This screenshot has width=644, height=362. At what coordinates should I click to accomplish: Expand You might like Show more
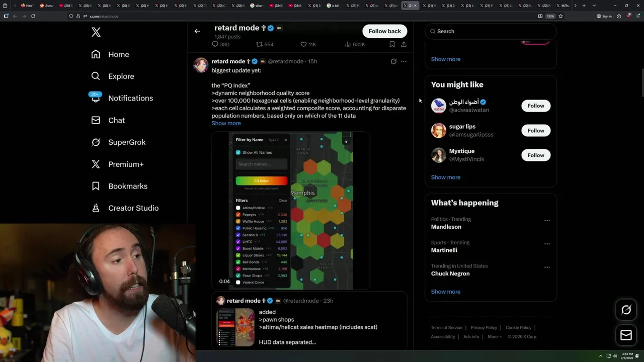(x=445, y=177)
